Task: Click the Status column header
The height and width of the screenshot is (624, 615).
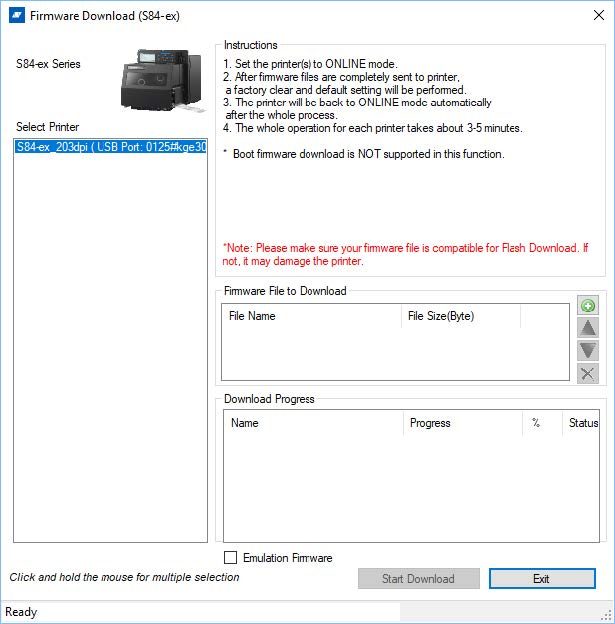Action: tap(581, 423)
